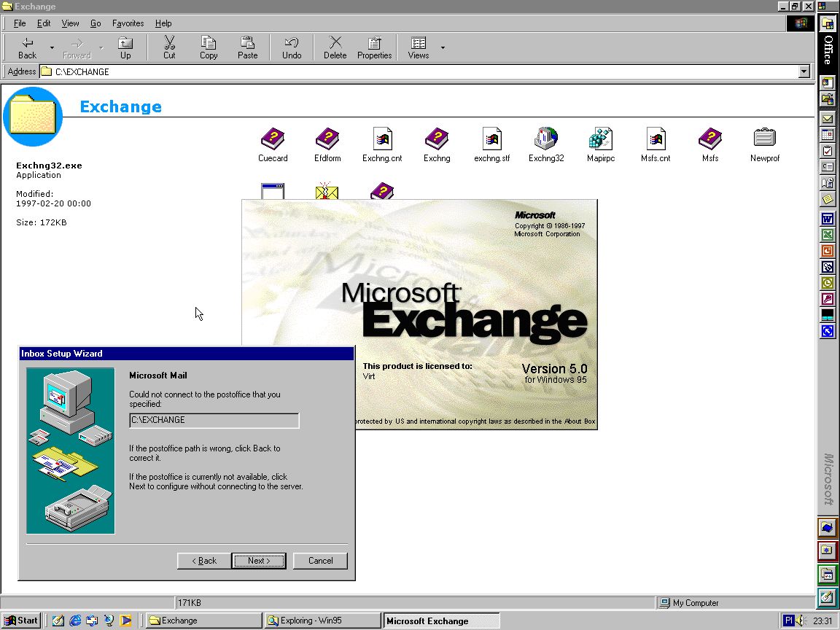Click the volume speaker tray icon
This screenshot has height=630, width=840.
(801, 621)
